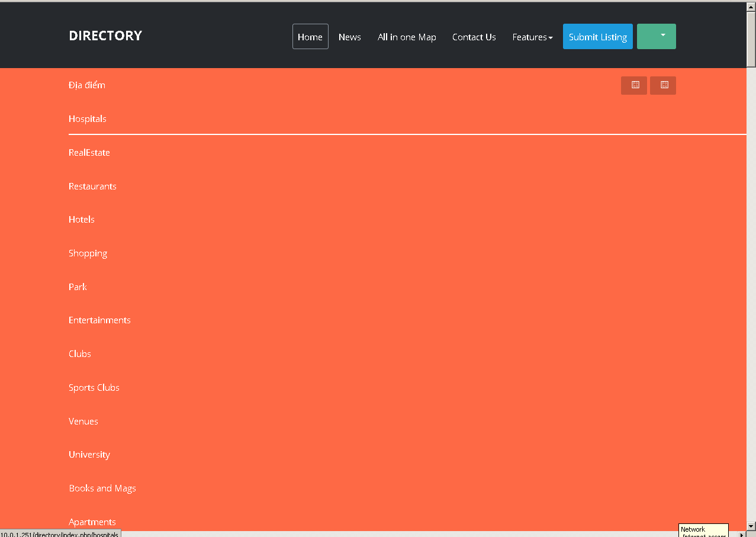The width and height of the screenshot is (756, 537).
Task: Click the network icon in the system tray
Action: coord(702,530)
